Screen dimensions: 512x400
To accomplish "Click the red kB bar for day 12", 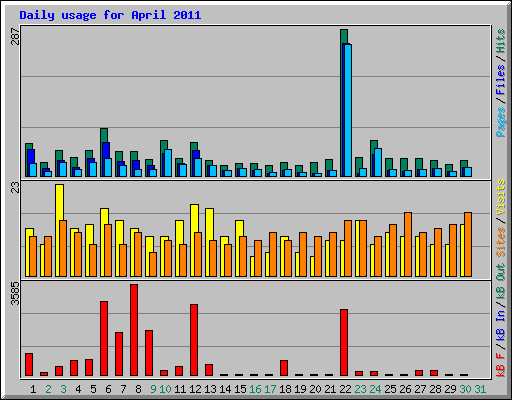I will click(194, 340).
